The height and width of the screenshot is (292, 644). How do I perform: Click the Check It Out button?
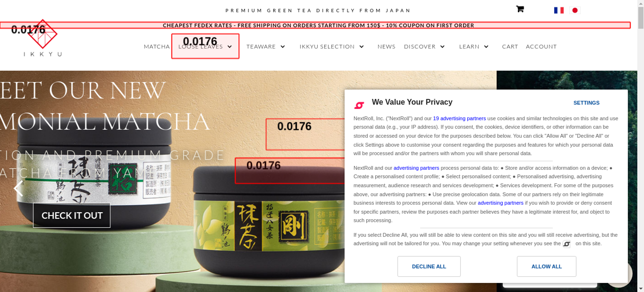[72, 215]
